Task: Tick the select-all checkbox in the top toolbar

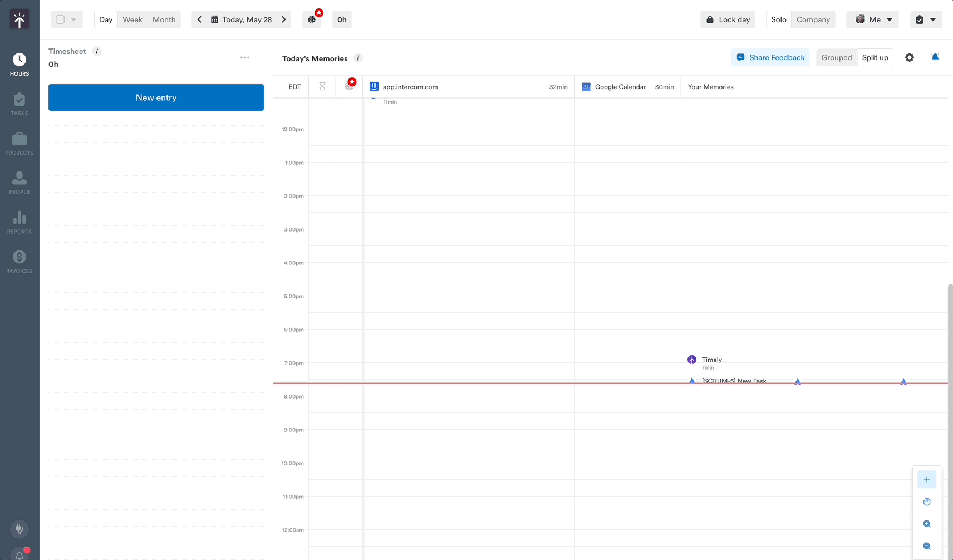Action: tap(60, 19)
